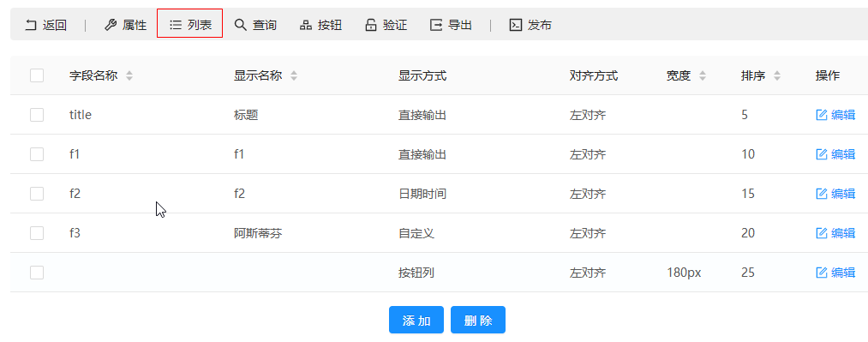Check the title row checkbox
Screen dimensions: 868x342
pyautogui.click(x=37, y=115)
